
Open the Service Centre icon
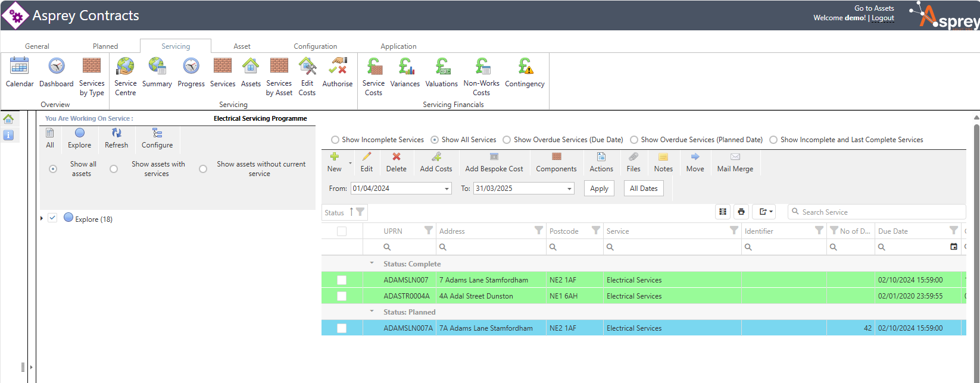pos(125,76)
